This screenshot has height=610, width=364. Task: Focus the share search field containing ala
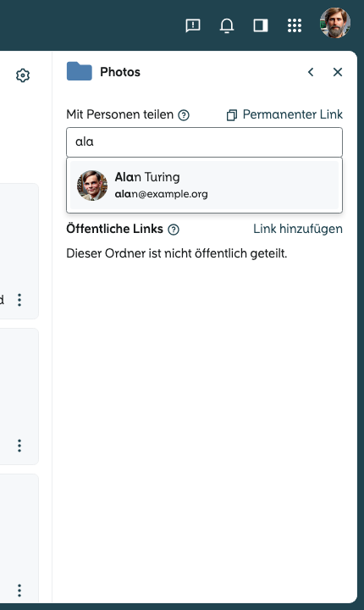click(205, 142)
